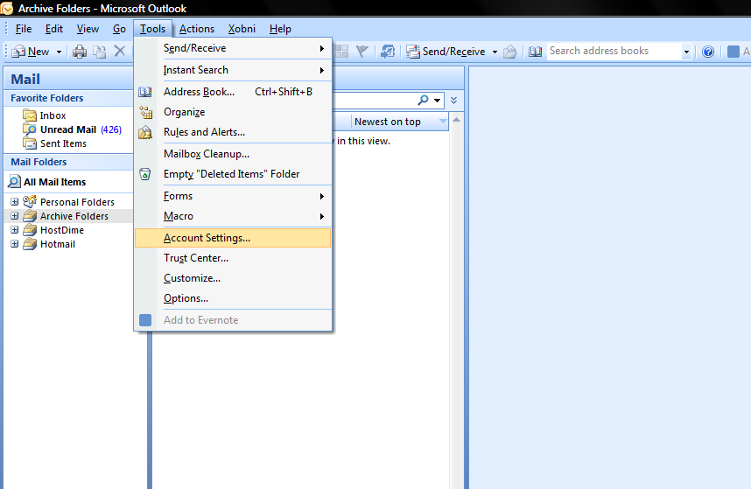Open the View menu
Screen dimensions: 751x489
88,29
